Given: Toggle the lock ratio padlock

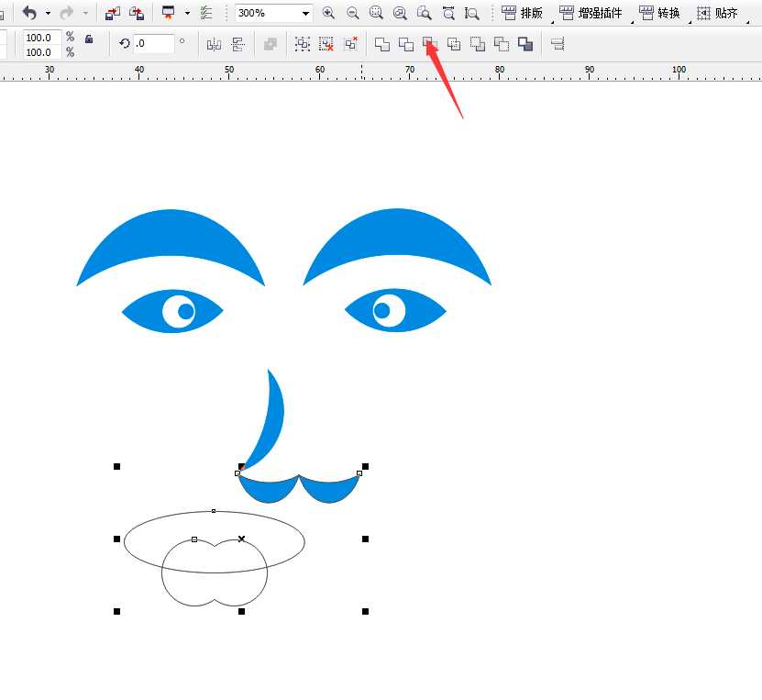Looking at the screenshot, I should pos(89,39).
